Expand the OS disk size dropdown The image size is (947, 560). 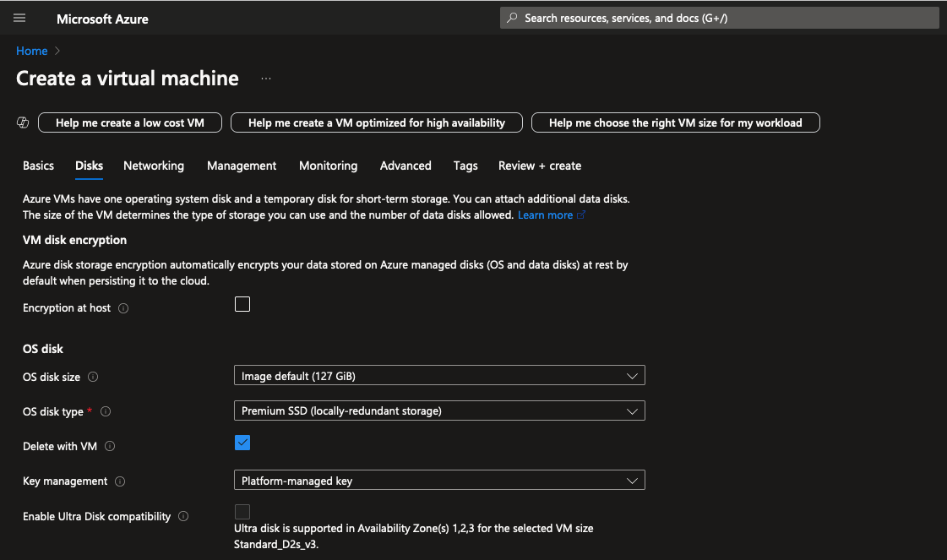(x=438, y=376)
